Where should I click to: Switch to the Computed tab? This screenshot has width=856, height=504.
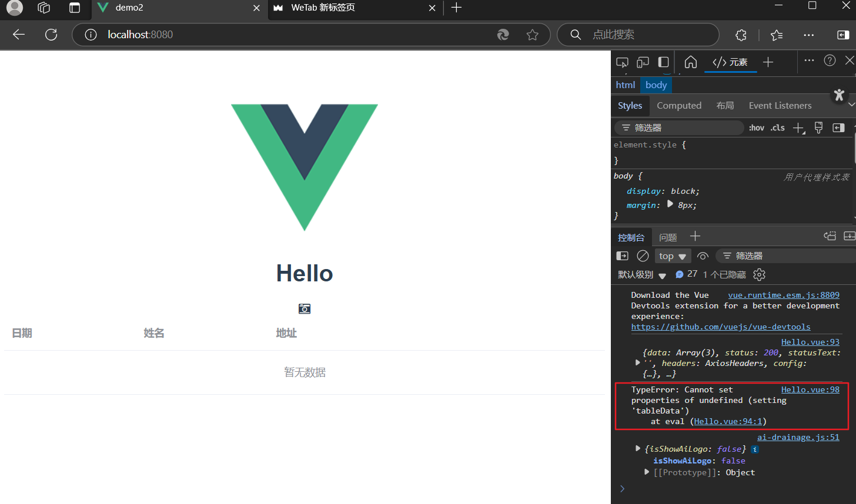pos(679,105)
